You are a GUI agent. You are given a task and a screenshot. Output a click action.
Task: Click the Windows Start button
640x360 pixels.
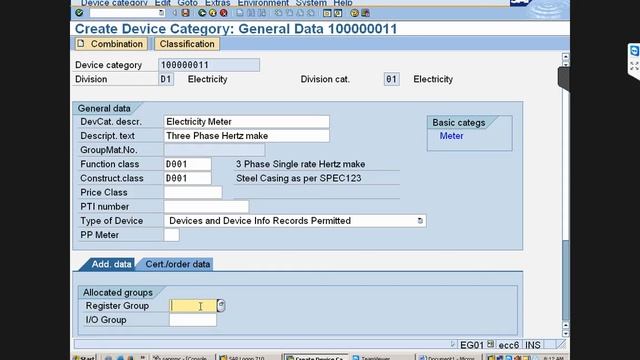(x=84, y=357)
